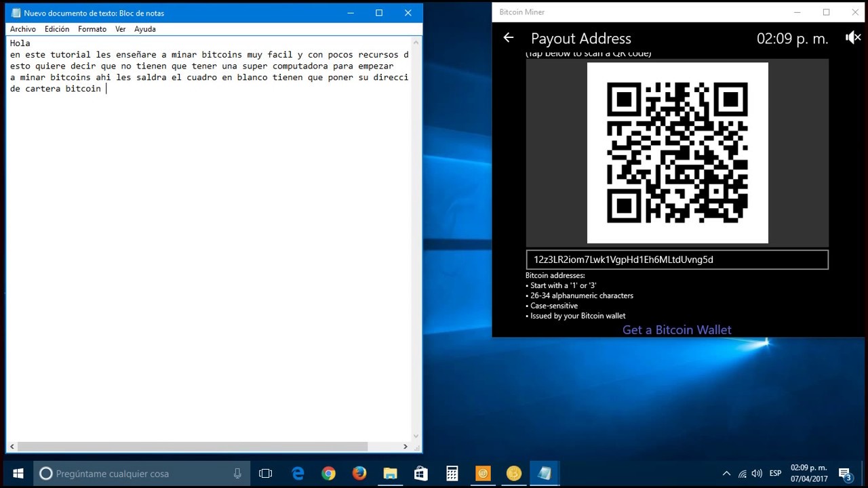Open the Ver menu in Notepad
868x488 pixels.
coord(121,29)
